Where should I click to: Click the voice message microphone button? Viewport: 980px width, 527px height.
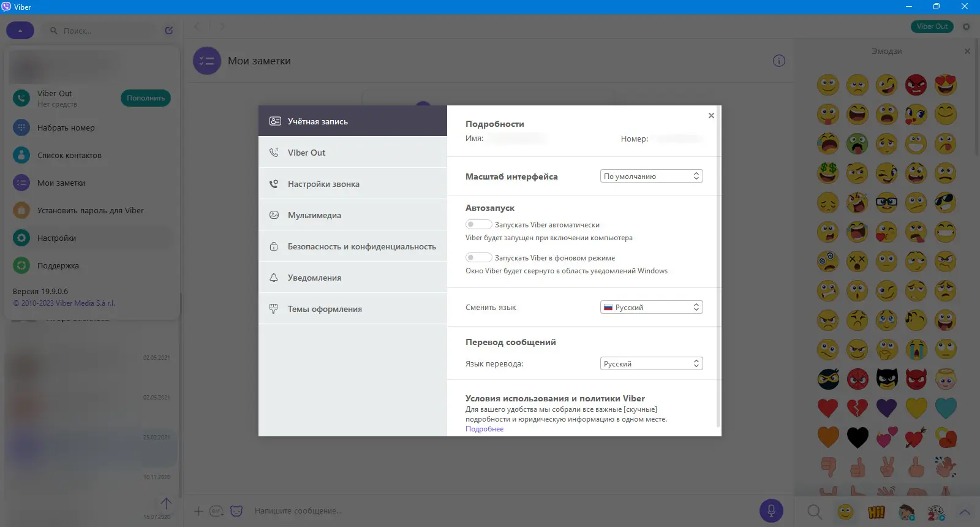771,510
